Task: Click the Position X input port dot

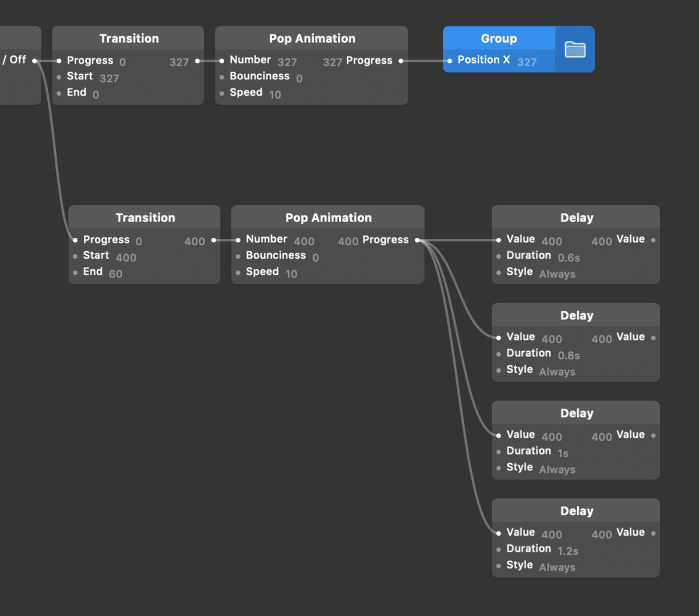Action: tap(450, 61)
